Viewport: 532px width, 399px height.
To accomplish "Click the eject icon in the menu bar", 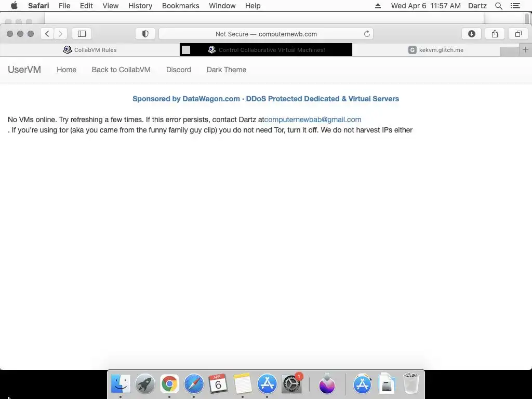I will tap(378, 6).
